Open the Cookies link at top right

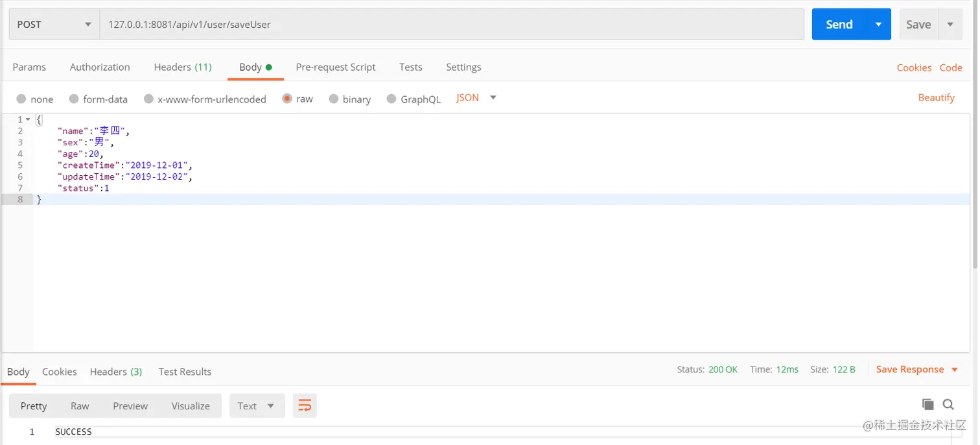tap(914, 67)
